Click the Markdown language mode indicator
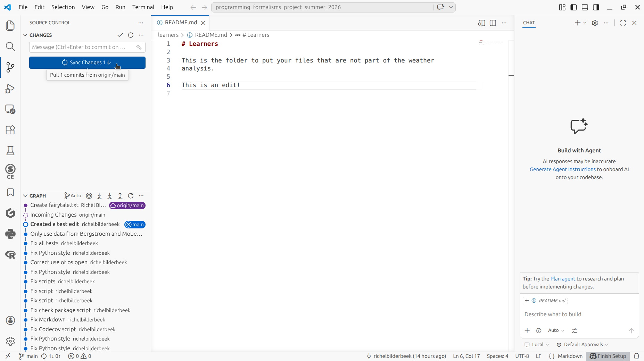This screenshot has width=644, height=361. tap(570, 356)
